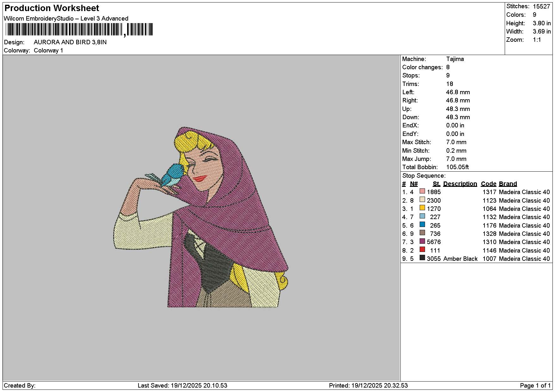This screenshot has height=392, width=555.
Task: Click "Madeira Classic 40" in the code 1310 row
Action: [x=524, y=242]
